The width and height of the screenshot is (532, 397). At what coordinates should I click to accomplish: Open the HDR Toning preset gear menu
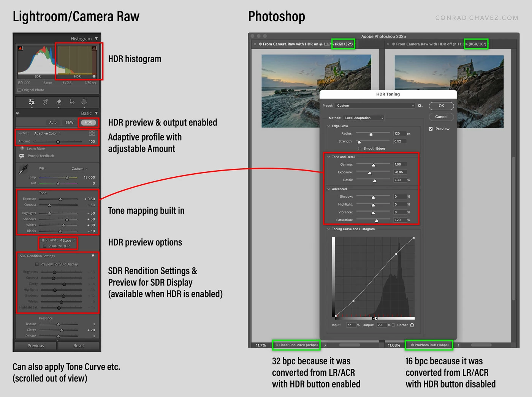coord(420,106)
